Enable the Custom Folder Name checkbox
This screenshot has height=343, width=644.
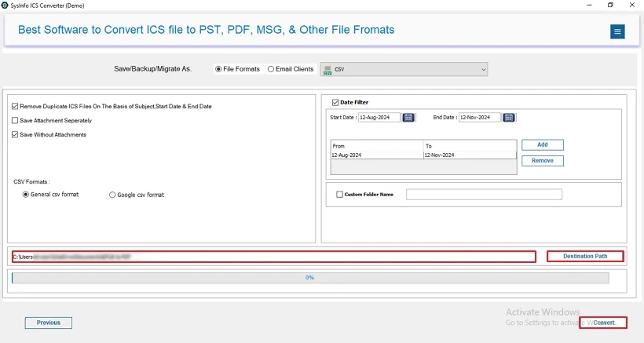339,195
